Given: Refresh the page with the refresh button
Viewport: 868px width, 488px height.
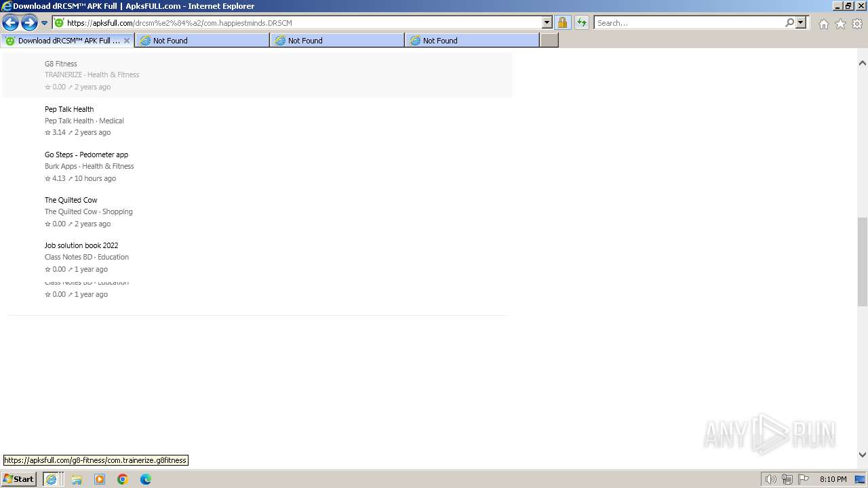Looking at the screenshot, I should pos(582,23).
